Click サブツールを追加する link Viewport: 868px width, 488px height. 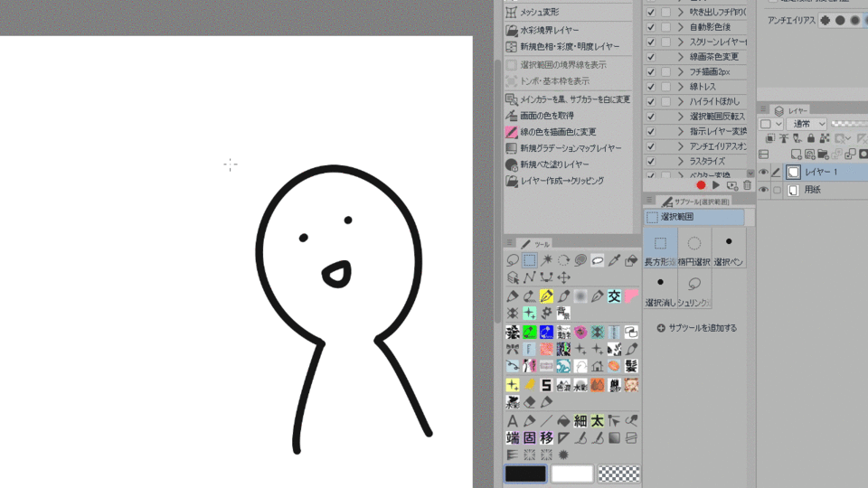coord(696,328)
